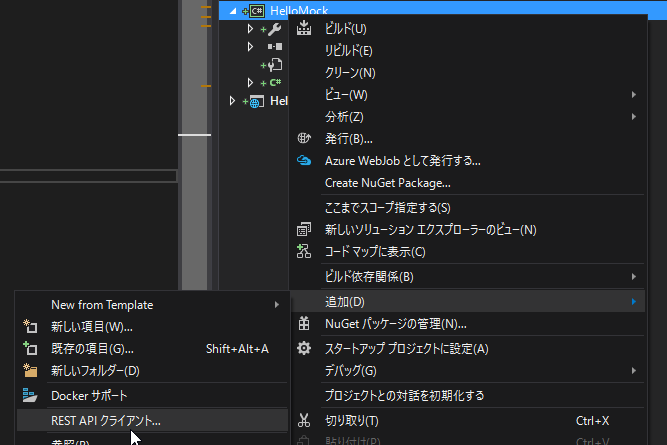
Task: Choose 既存の項目(G)... in submenu
Action: (152, 349)
